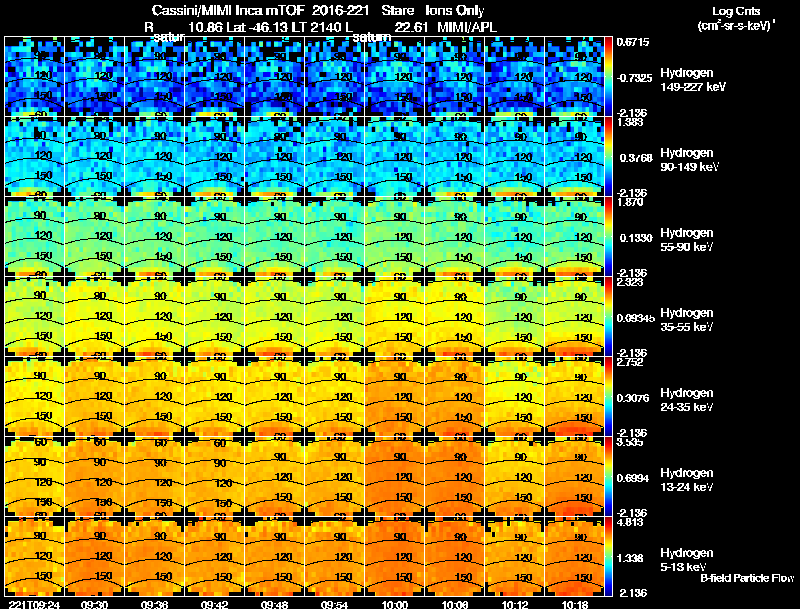Click the Hydrogen 24-35 keV row label
800x609 pixels.
pyautogui.click(x=687, y=400)
